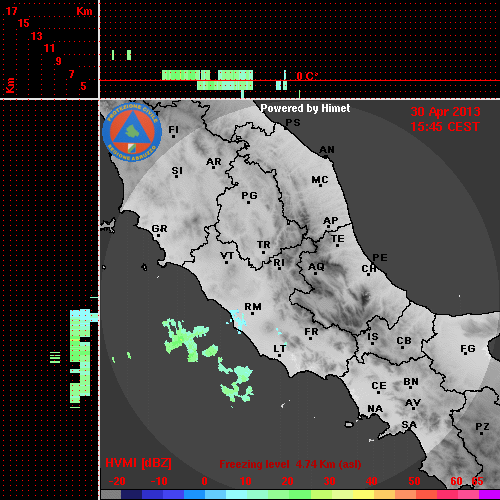Click the RI city label

(x=279, y=263)
